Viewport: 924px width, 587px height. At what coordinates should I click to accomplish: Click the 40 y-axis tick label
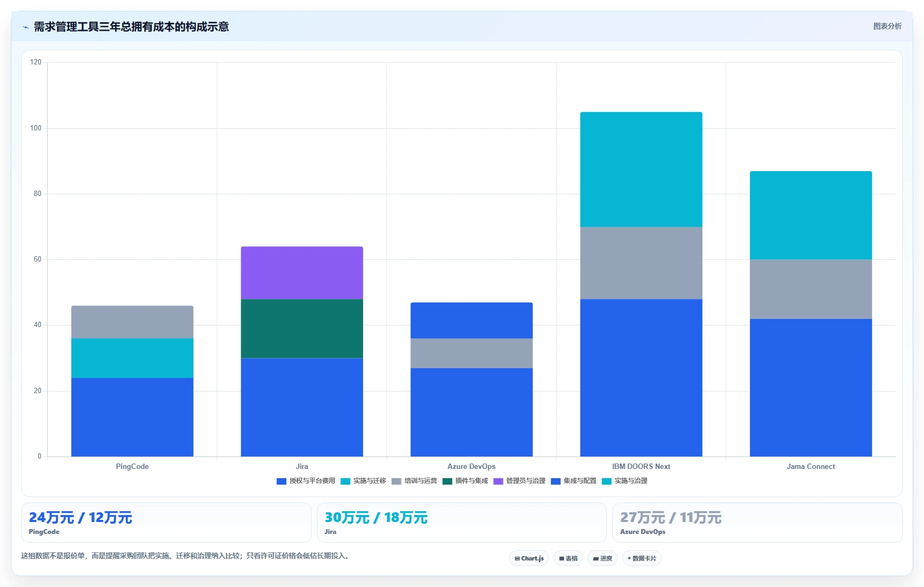click(37, 325)
